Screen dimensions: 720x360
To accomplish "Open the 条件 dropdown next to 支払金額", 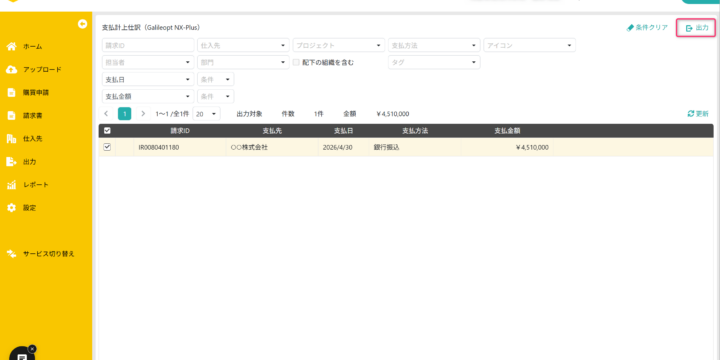I will coord(215,96).
